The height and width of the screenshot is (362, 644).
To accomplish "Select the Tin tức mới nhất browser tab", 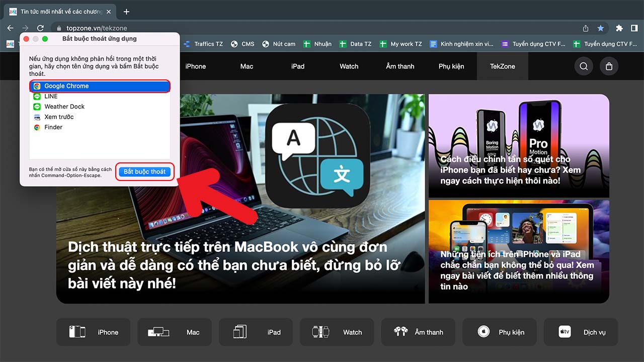I will 60,12.
